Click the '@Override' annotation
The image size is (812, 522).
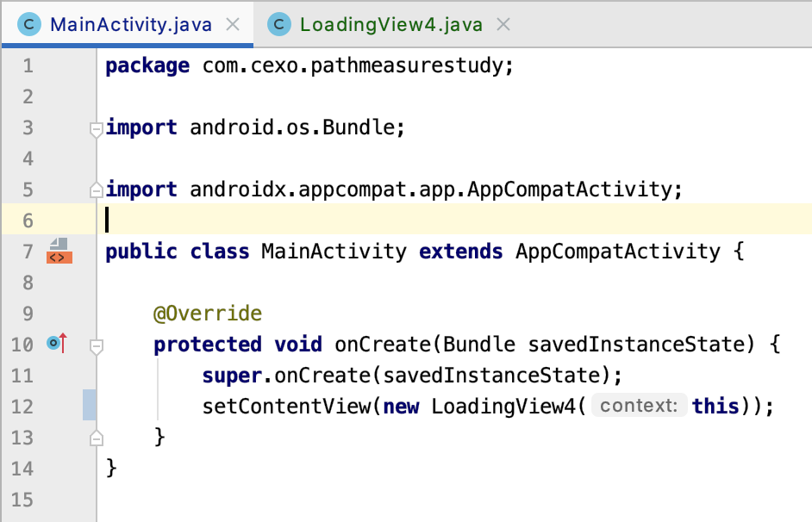tap(208, 314)
